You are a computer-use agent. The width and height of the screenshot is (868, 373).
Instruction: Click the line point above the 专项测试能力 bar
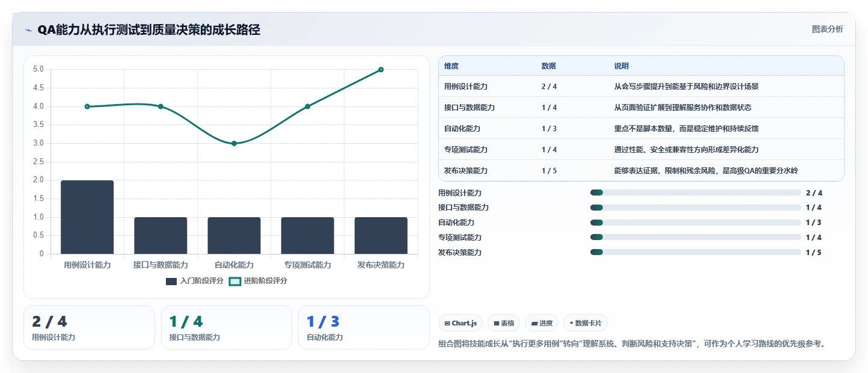(307, 106)
